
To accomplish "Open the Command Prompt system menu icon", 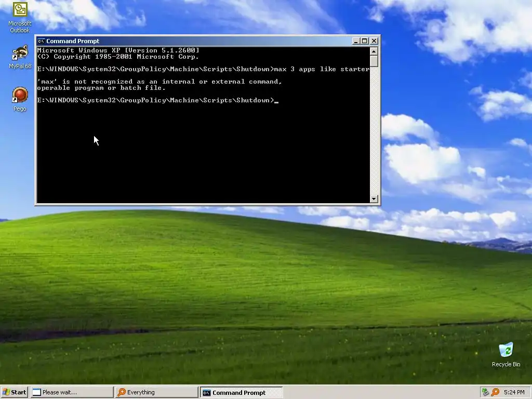I will (x=41, y=41).
